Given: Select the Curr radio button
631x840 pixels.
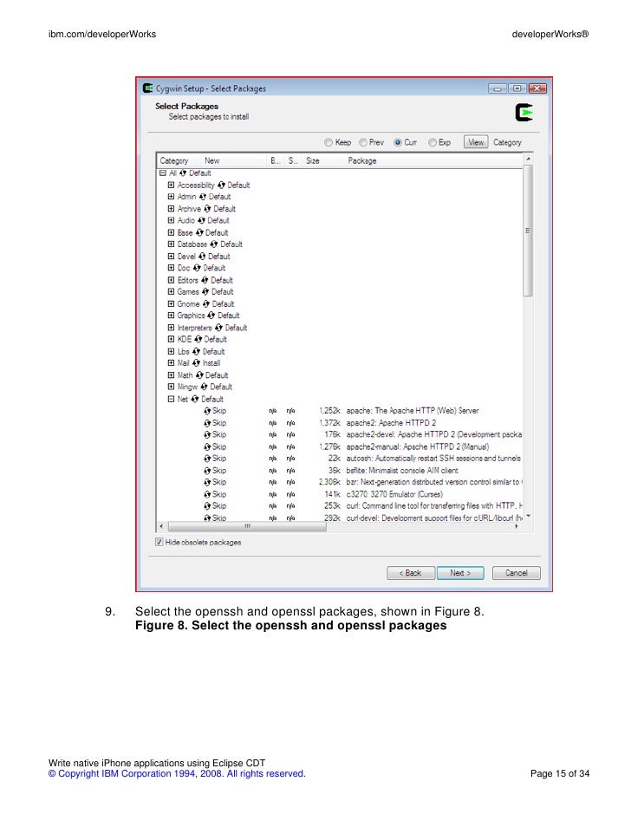Looking at the screenshot, I should tap(398, 142).
